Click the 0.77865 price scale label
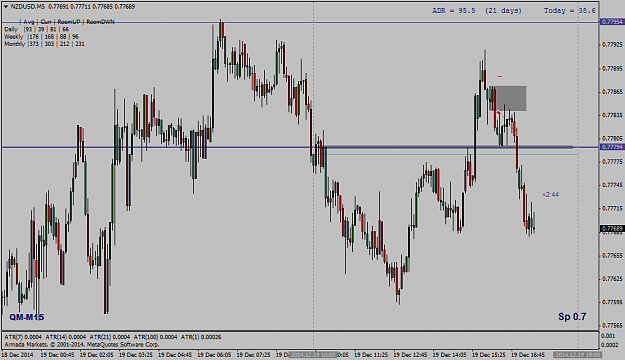 pyautogui.click(x=612, y=92)
